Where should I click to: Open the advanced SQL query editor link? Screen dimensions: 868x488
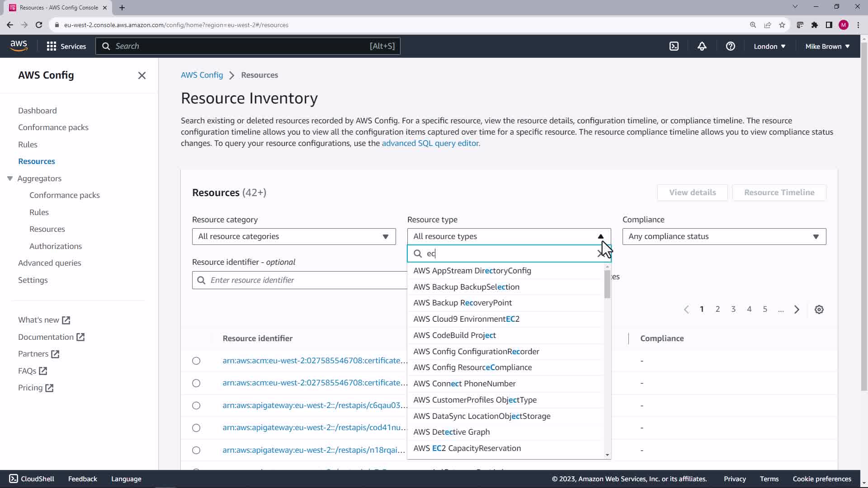point(430,143)
